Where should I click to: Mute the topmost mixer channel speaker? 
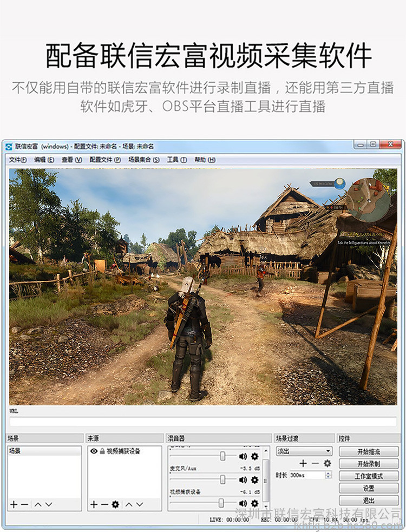tap(243, 456)
